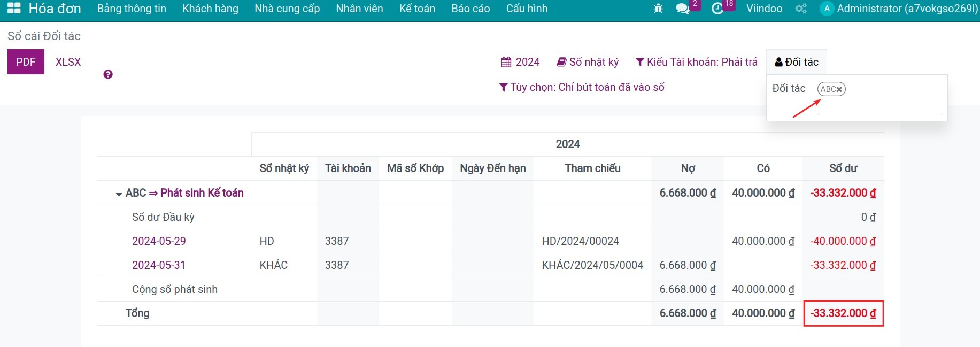
Task: Click reference KHÁC/2024/05/0004
Action: [592, 265]
